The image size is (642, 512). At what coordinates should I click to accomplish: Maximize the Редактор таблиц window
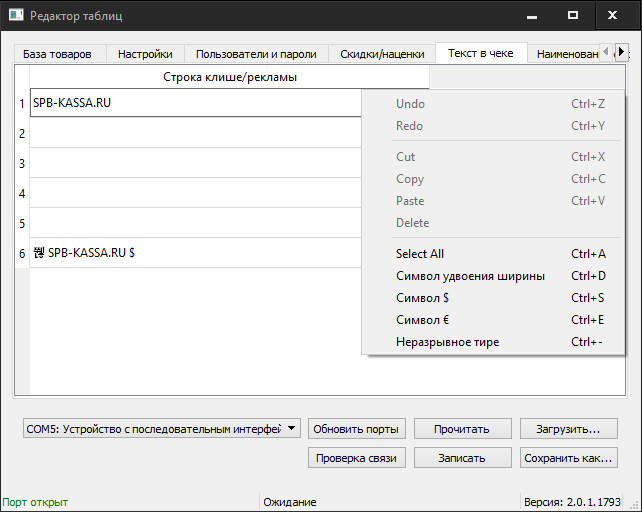[x=573, y=16]
